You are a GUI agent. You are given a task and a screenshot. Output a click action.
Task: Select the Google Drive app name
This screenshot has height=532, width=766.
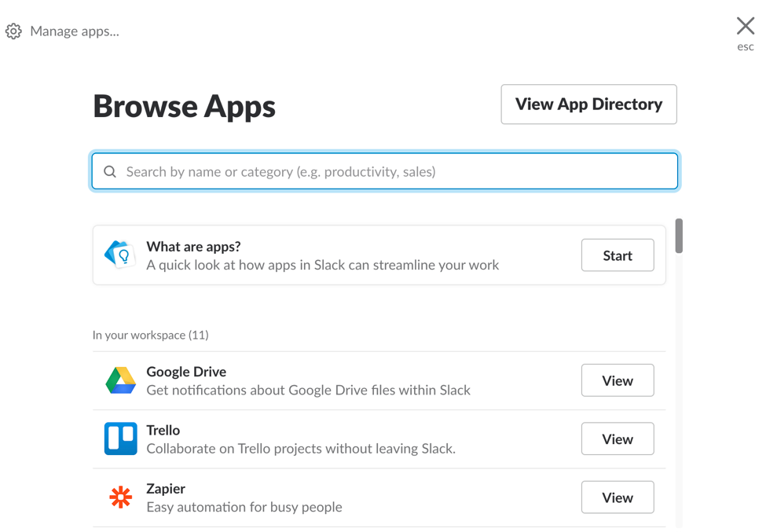click(x=186, y=372)
